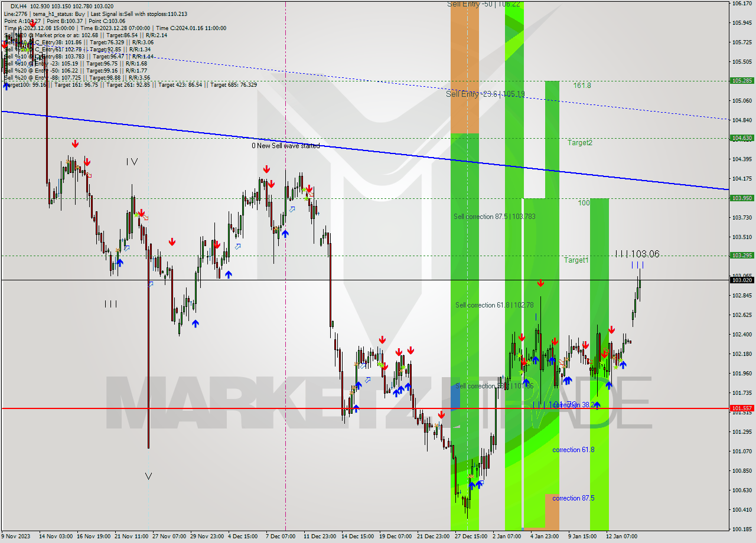Click the green 'Target1' label
Screen dimensions: 756x543
coord(576,260)
